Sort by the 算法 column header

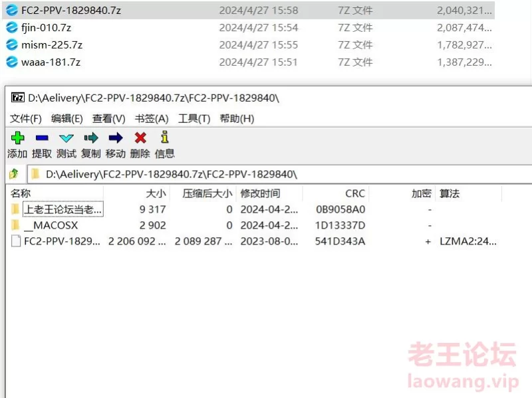(450, 193)
